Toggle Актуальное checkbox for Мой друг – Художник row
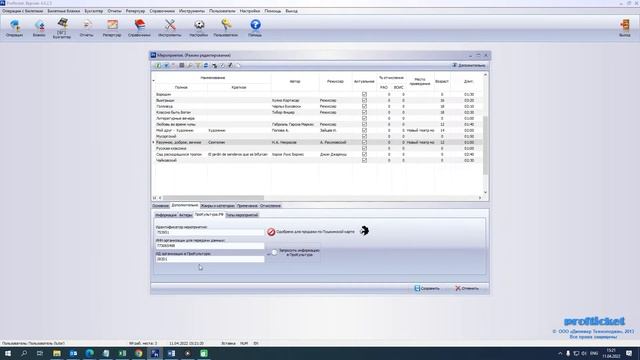640x360 pixels. (364, 130)
